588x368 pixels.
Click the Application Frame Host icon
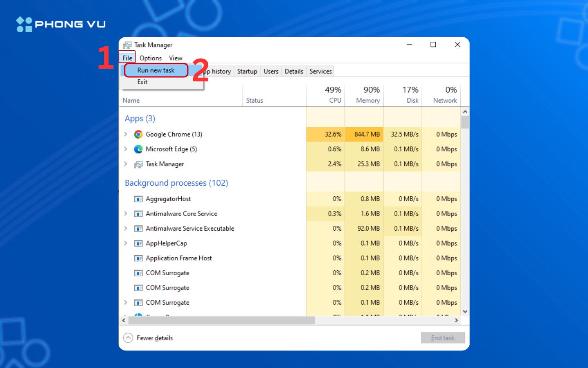coord(138,258)
